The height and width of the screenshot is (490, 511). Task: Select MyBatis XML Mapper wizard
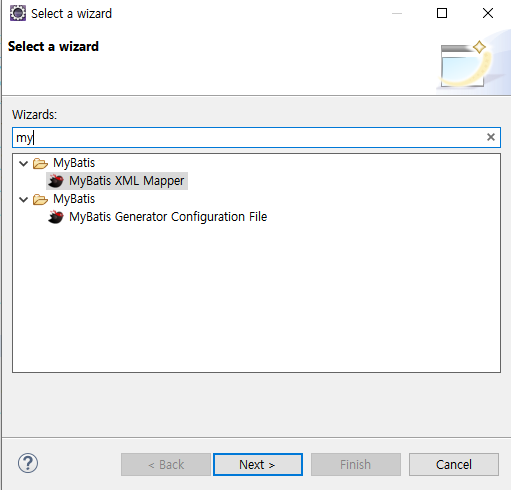point(127,181)
